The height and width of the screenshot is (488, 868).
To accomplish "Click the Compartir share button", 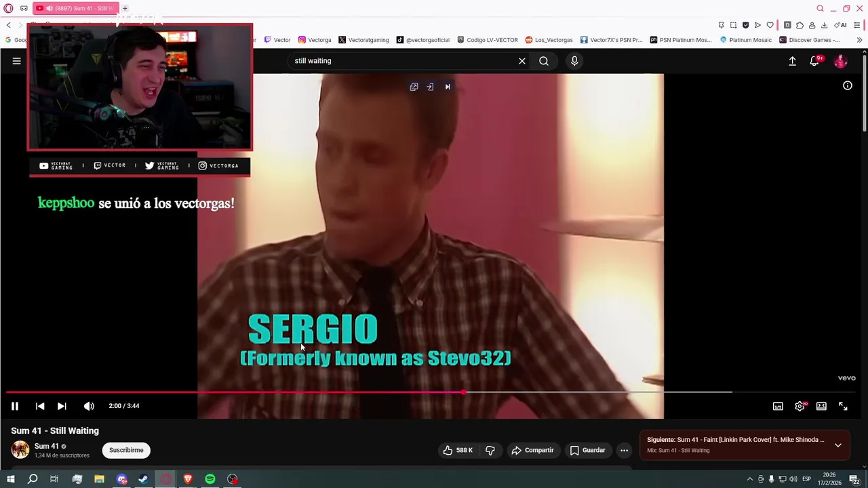I will point(532,450).
